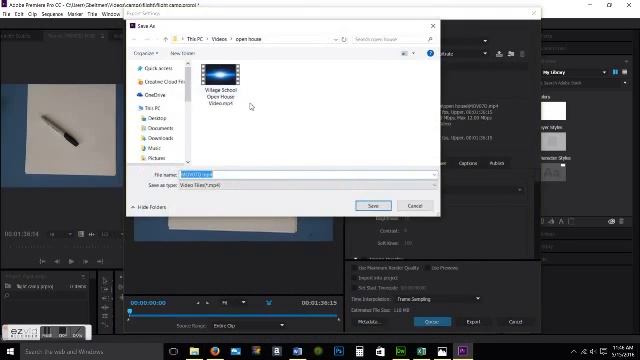Click the Save button in Save As dialog

373,206
